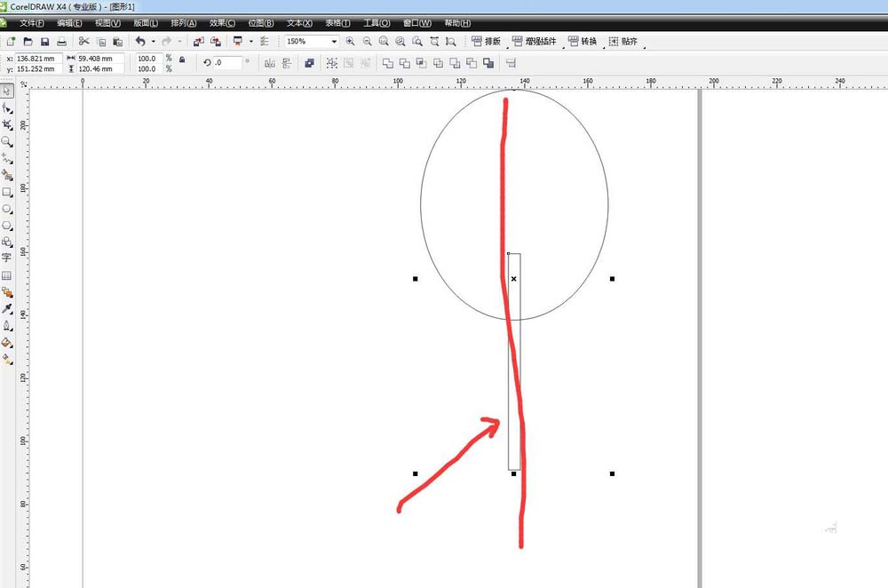The width and height of the screenshot is (888, 588).
Task: Select the Outline pen tool
Action: (x=7, y=326)
